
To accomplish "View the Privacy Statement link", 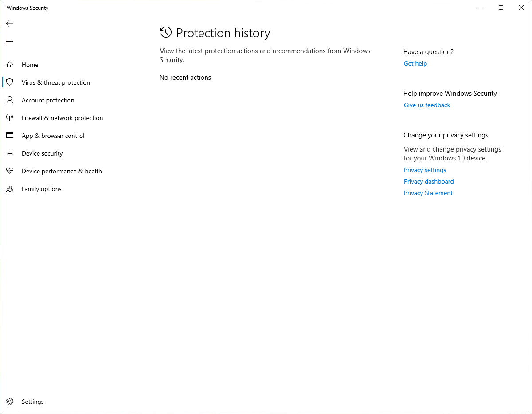I will tap(428, 193).
